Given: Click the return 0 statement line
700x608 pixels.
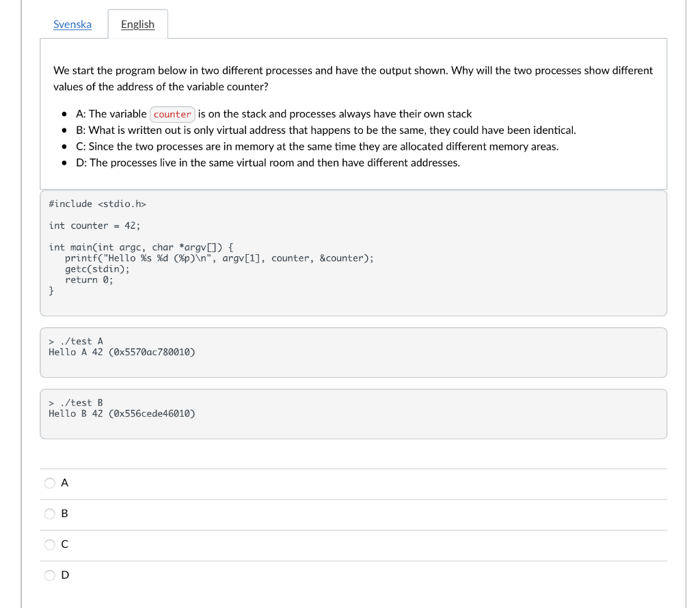Looking at the screenshot, I should point(89,280).
